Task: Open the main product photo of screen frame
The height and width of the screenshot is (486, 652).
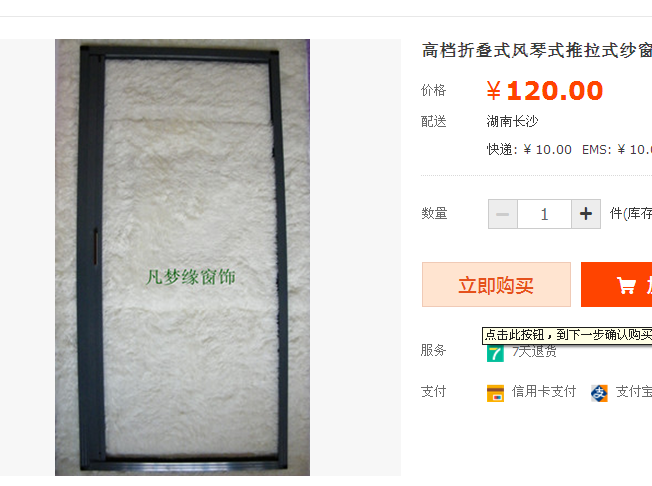Action: tap(182, 257)
